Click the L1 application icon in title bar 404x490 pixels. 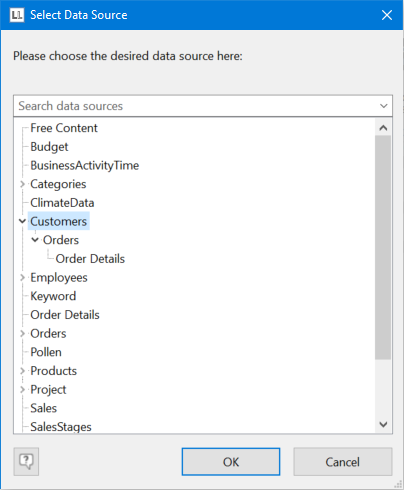17,15
